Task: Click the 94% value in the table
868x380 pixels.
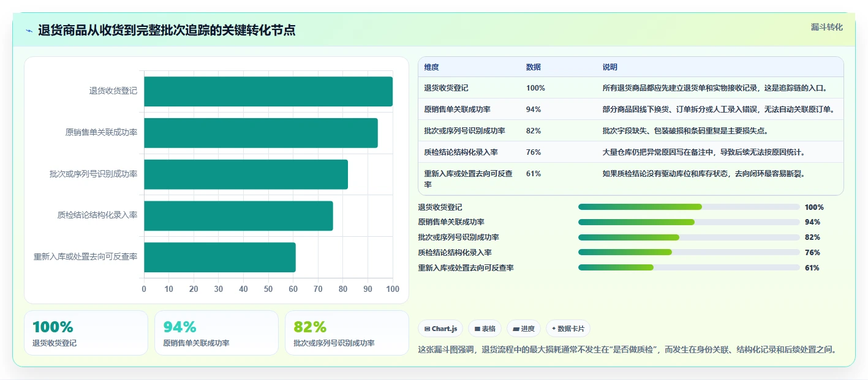Action: [534, 110]
